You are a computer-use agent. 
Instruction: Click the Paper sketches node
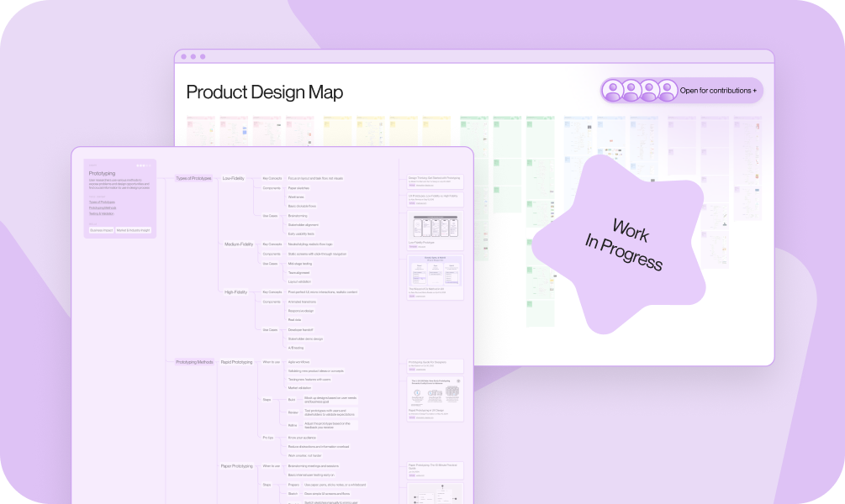click(x=298, y=188)
